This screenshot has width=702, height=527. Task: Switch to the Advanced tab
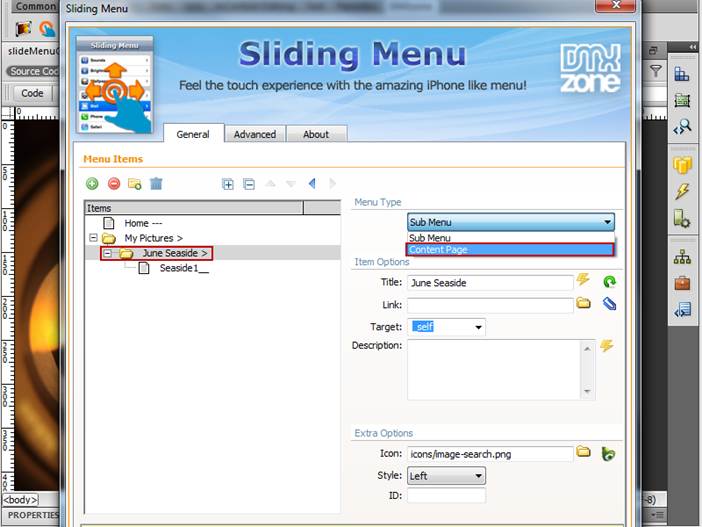pos(255,134)
